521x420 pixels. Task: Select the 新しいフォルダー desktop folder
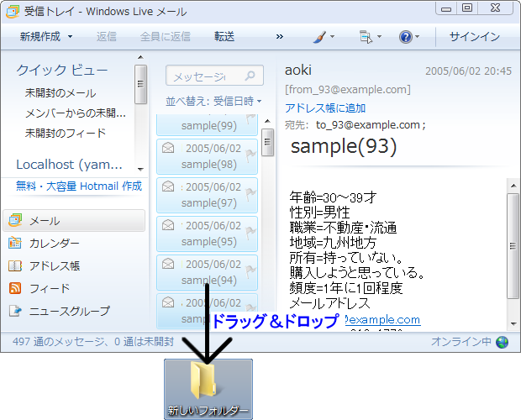click(208, 389)
